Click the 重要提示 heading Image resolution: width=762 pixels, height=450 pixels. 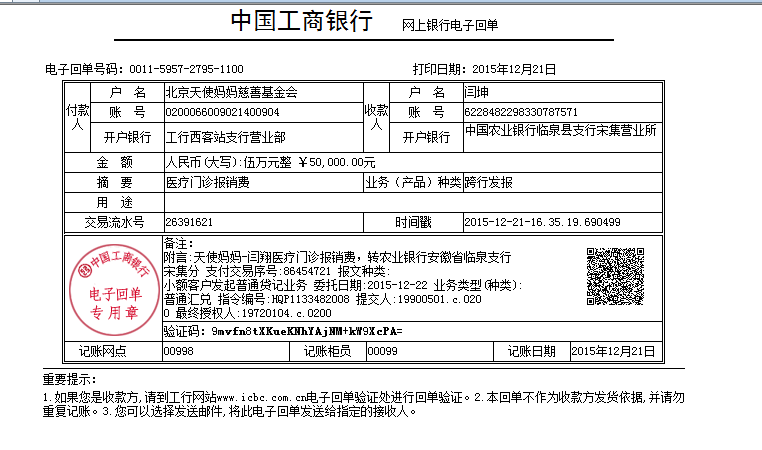click(x=69, y=379)
